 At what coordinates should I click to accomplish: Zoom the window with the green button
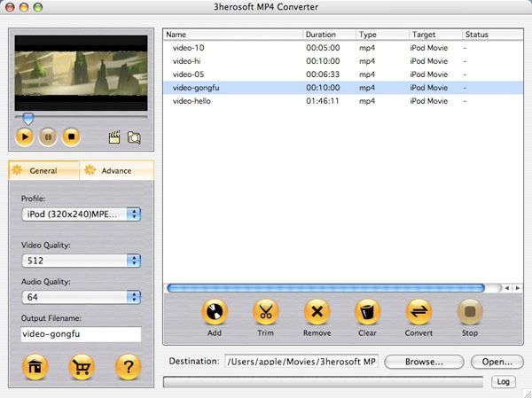(x=38, y=7)
